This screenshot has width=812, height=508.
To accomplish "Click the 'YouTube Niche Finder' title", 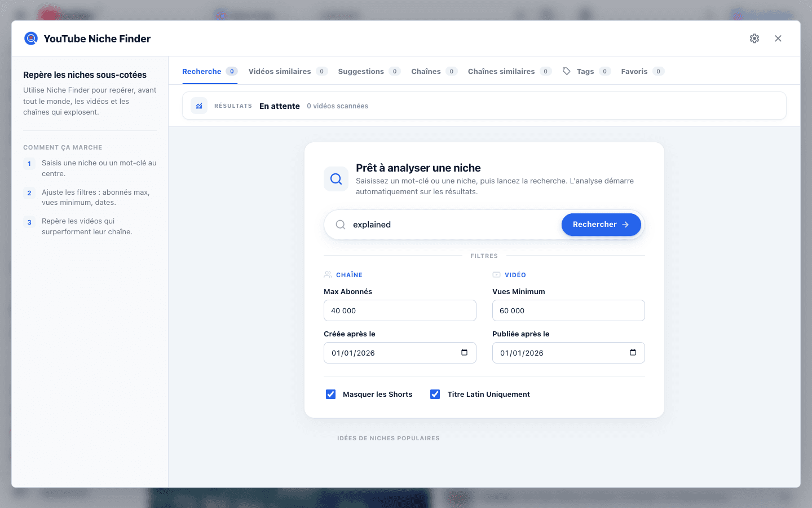I will pyautogui.click(x=97, y=38).
